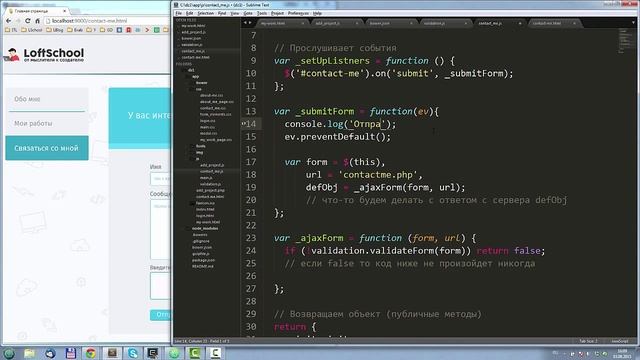The width and height of the screenshot is (640, 360).
Task: Click the Windows Start button
Action: point(9,353)
